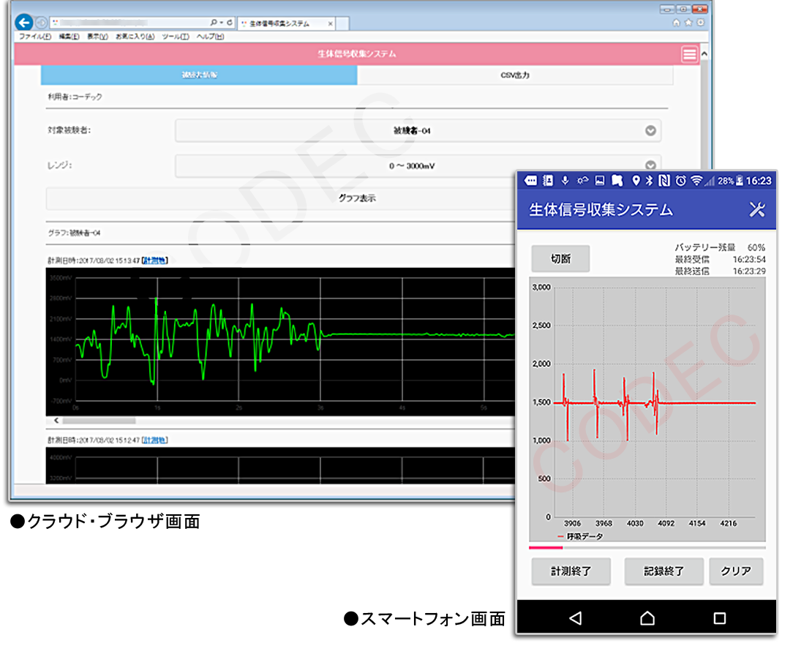Click the graph horizontal scrollbar thumb

(x=99, y=421)
